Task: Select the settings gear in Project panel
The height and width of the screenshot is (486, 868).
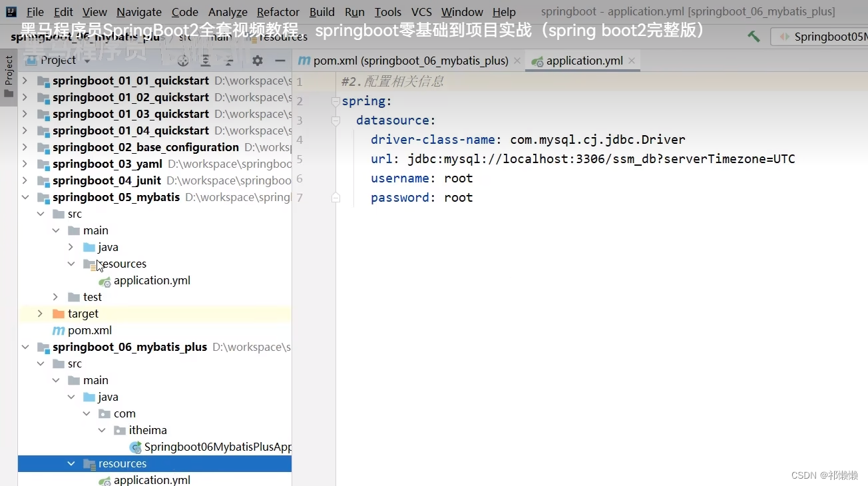Action: (257, 60)
